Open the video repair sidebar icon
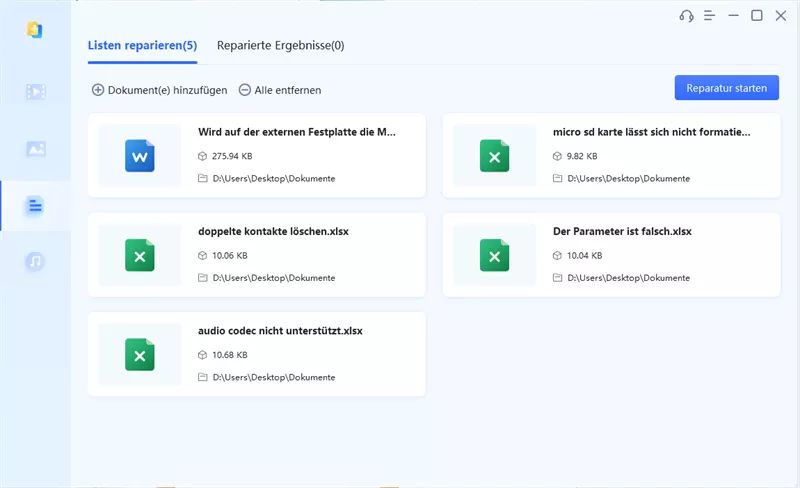 (x=35, y=92)
